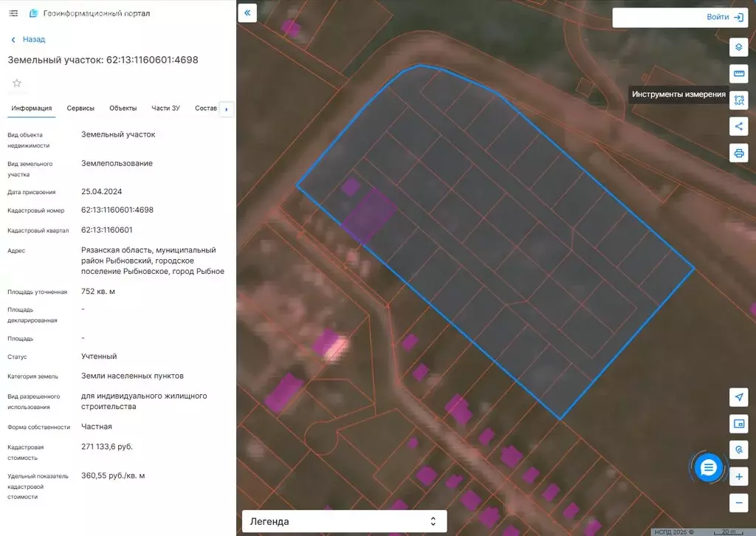756x536 pixels.
Task: Click the cadastral value 271 133,6 руб.
Action: (x=106, y=447)
